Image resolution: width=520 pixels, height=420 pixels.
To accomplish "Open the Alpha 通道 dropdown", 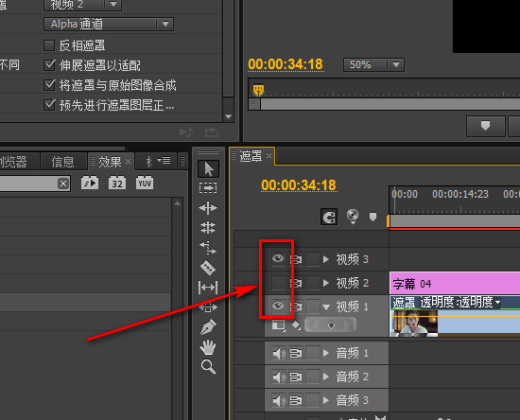I will tap(109, 24).
